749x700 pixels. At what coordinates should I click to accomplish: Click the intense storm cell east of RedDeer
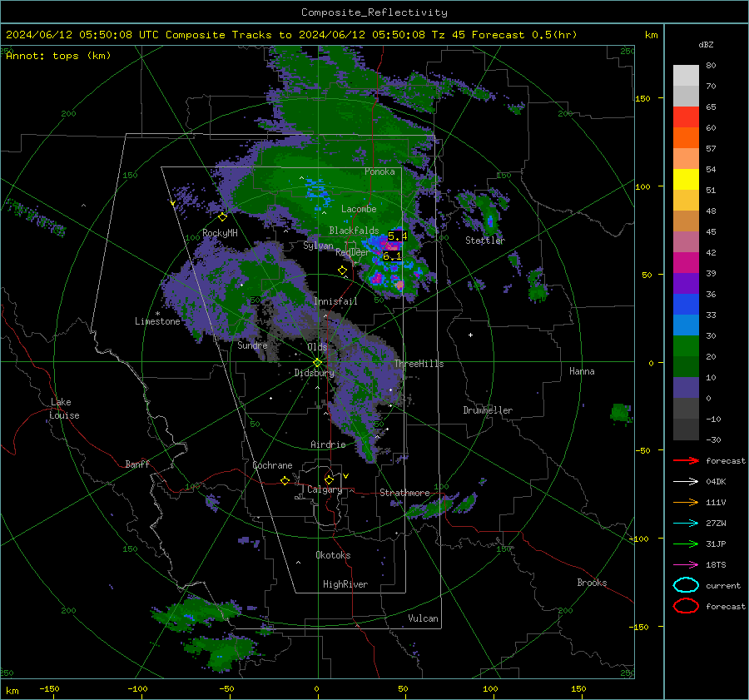coord(391,245)
